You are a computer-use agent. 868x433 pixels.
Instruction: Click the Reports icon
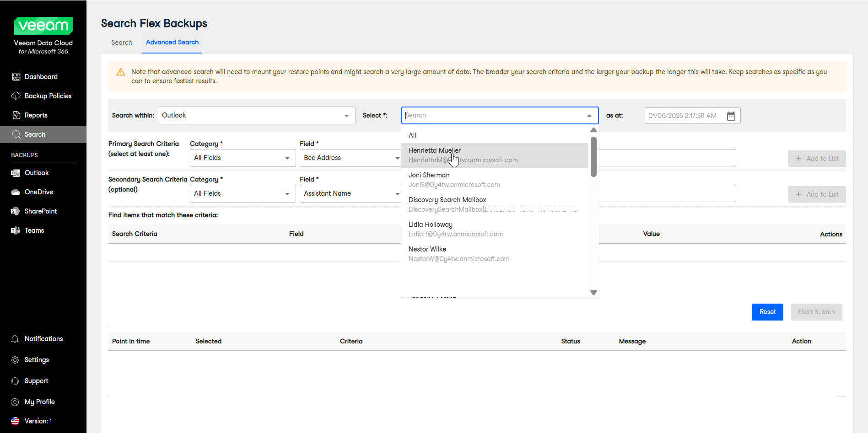coord(16,115)
